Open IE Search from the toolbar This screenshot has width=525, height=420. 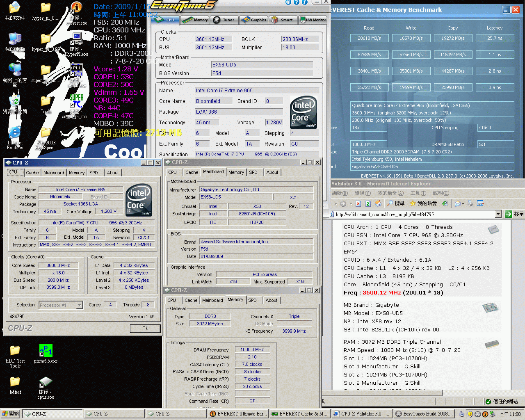(x=395, y=203)
